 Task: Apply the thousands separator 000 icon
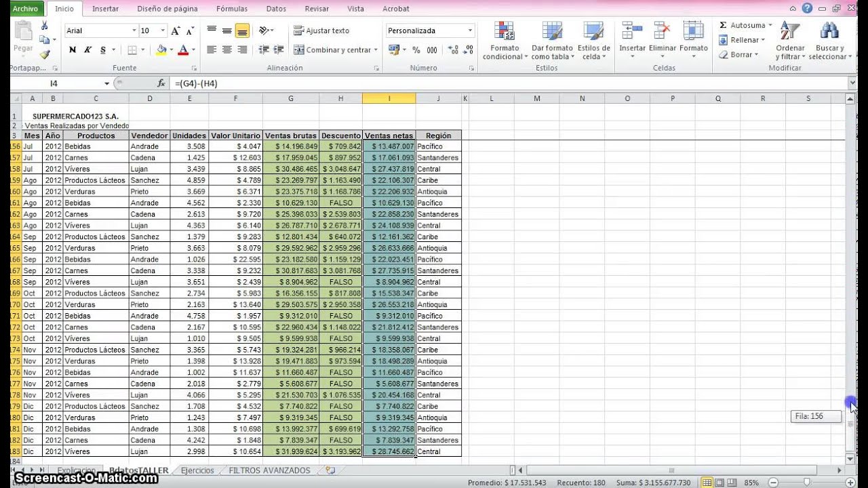[432, 49]
